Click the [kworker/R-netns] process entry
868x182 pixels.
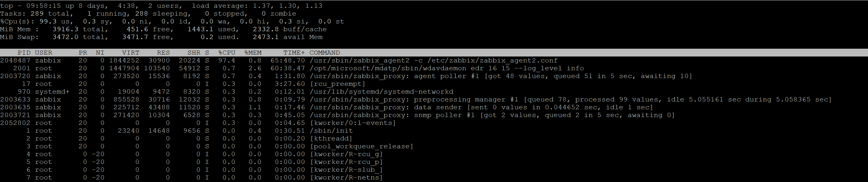346,178
